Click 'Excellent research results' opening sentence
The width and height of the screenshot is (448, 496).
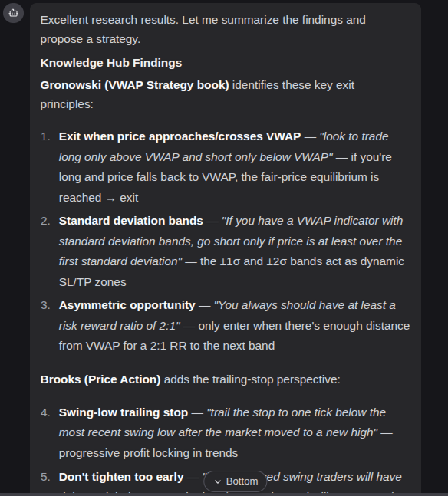point(110,20)
